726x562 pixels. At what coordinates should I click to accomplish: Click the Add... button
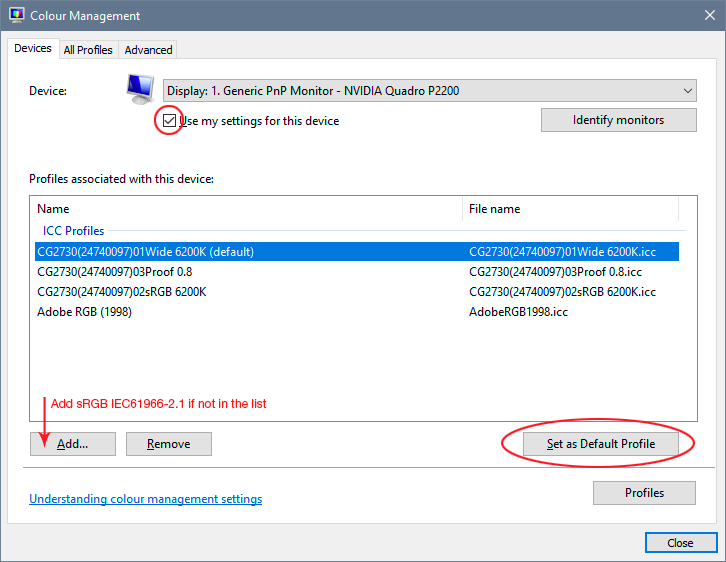click(x=73, y=444)
